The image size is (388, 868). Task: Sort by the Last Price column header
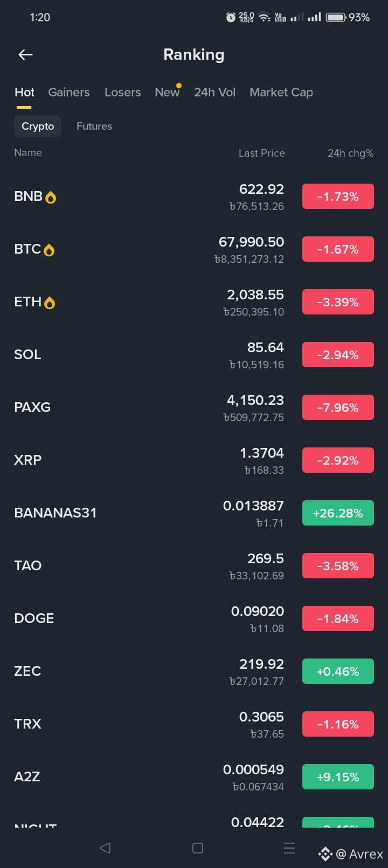pos(261,153)
